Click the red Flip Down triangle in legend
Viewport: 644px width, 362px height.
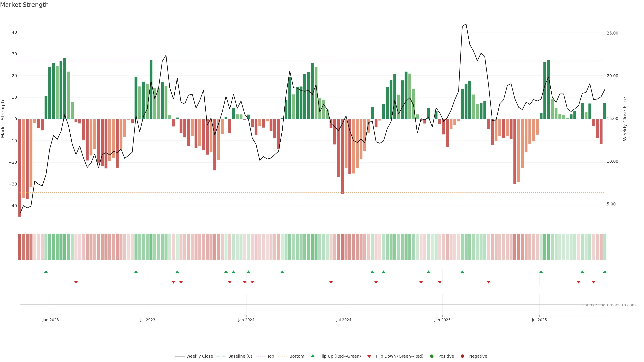(x=369, y=356)
